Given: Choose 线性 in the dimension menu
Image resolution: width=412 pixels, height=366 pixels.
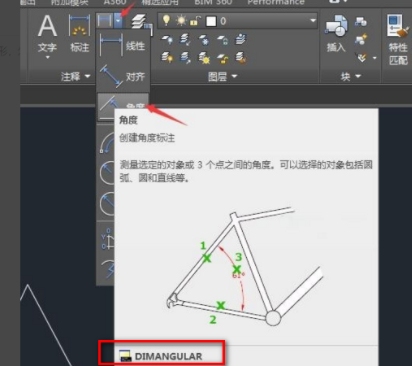Looking at the screenshot, I should 122,46.
